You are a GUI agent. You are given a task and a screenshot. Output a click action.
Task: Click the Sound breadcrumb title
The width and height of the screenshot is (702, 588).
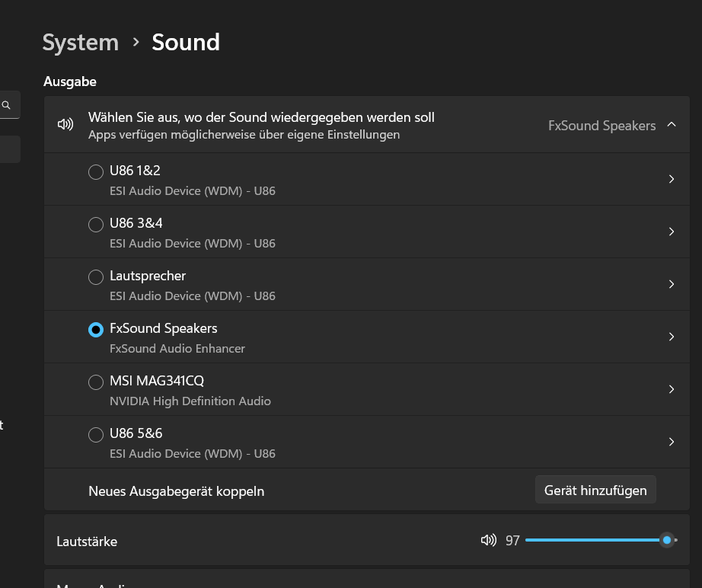(186, 42)
